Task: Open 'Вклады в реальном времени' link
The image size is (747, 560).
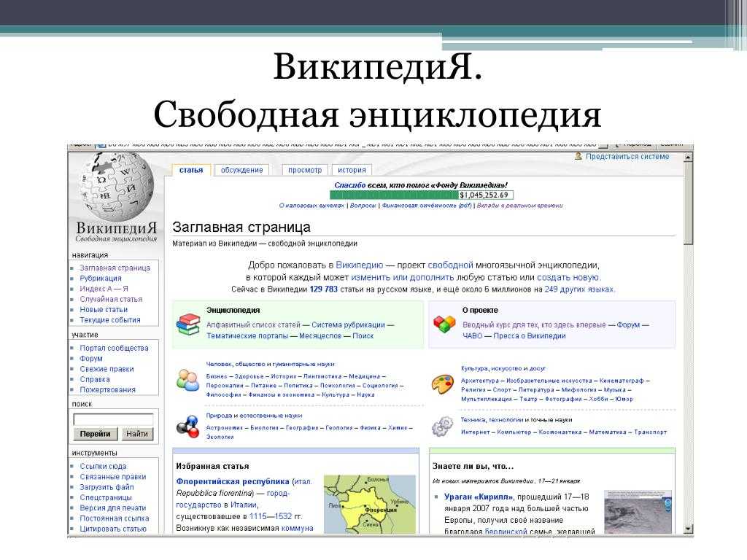Action: click(x=519, y=206)
